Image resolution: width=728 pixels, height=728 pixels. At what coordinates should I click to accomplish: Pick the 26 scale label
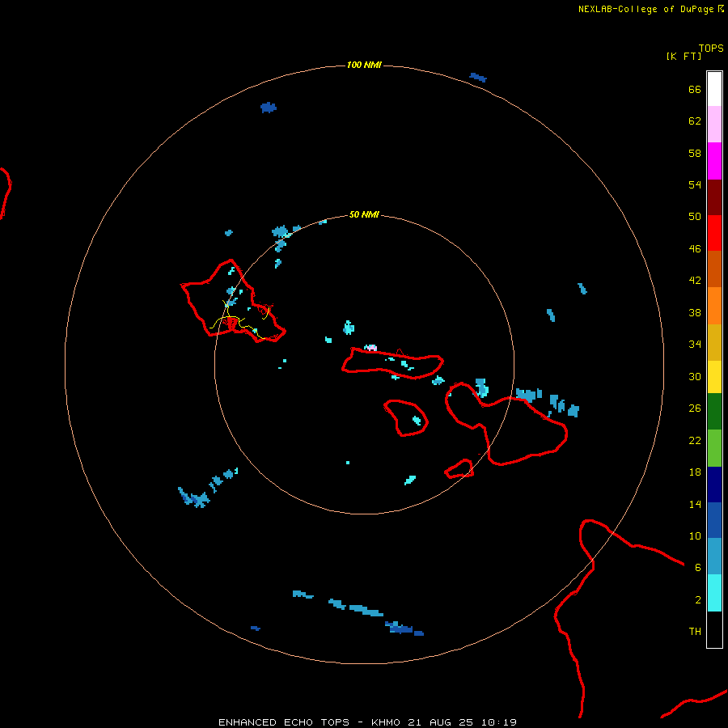pos(695,408)
